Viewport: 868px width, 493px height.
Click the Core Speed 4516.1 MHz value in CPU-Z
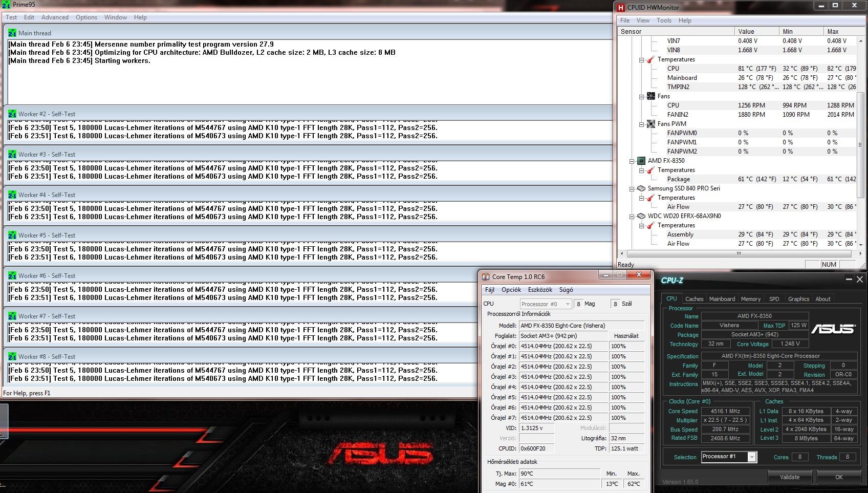click(726, 411)
